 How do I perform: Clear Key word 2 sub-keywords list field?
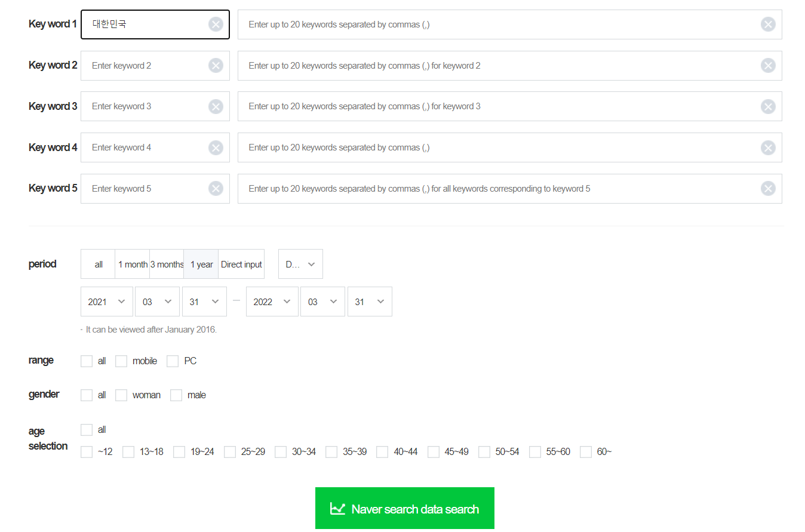tap(768, 66)
